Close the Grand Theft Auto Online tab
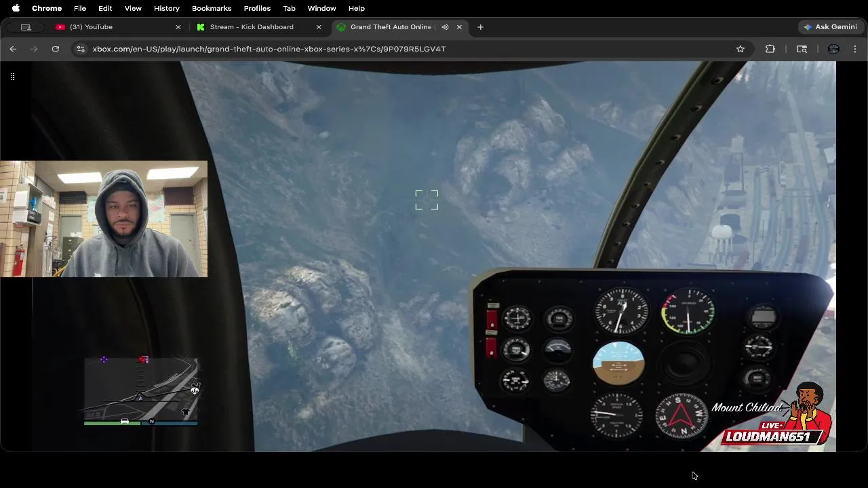 (459, 27)
